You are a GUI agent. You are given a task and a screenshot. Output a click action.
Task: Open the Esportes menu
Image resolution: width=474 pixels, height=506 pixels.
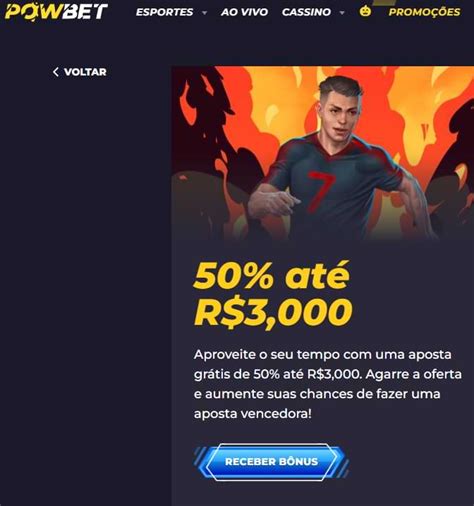(x=164, y=12)
